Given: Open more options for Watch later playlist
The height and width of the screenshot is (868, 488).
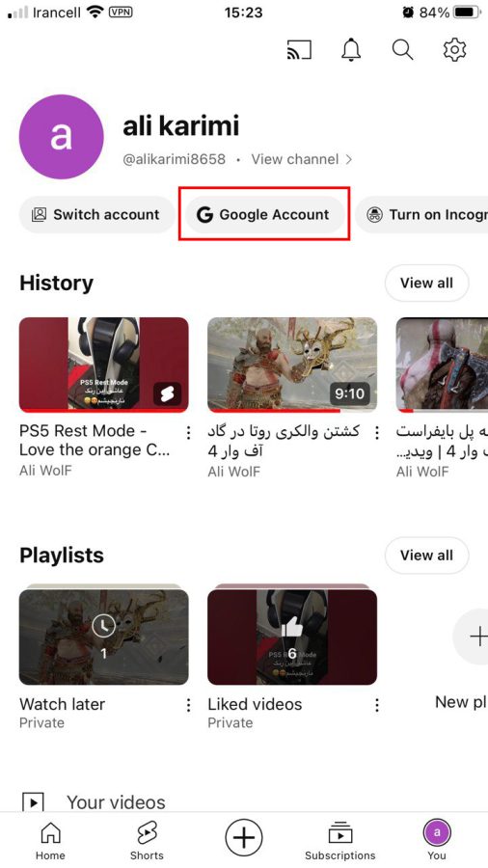Looking at the screenshot, I should (x=189, y=705).
